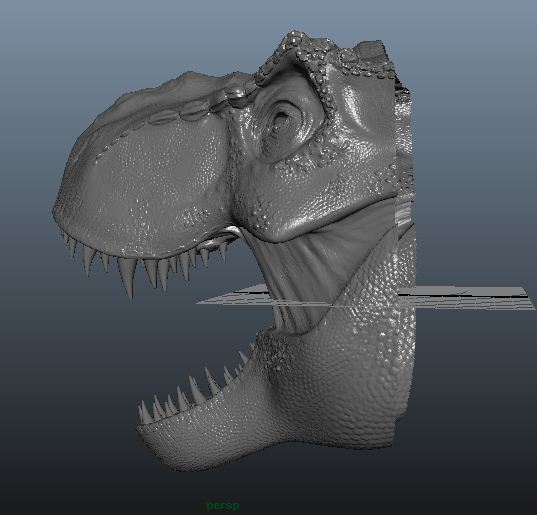This screenshot has width=537, height=515.
Task: Click the green persp camera label
Action: click(223, 505)
